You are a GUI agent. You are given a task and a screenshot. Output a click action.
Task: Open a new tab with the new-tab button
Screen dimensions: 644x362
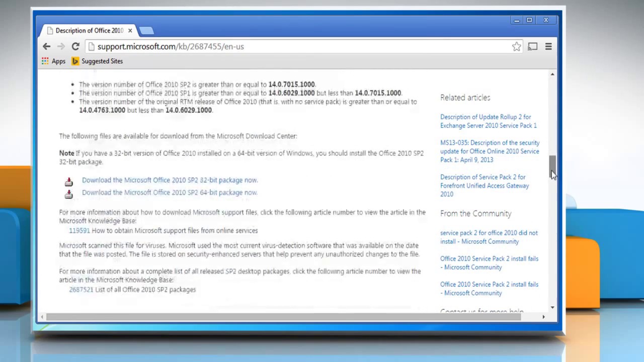tap(146, 31)
